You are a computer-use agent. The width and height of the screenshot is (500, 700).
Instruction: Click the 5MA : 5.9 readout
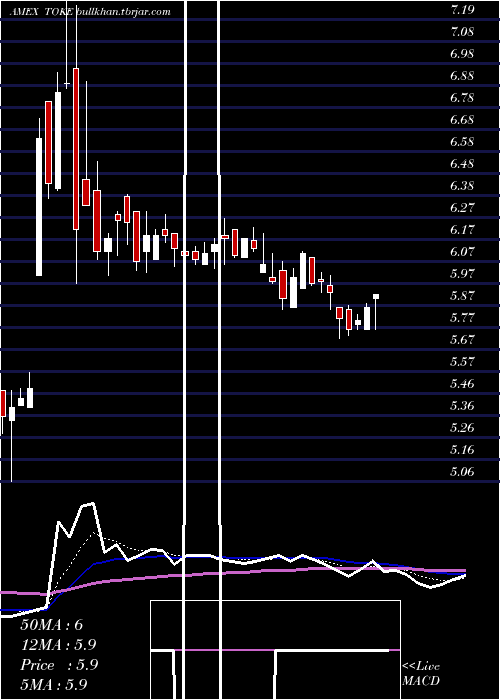point(54,685)
